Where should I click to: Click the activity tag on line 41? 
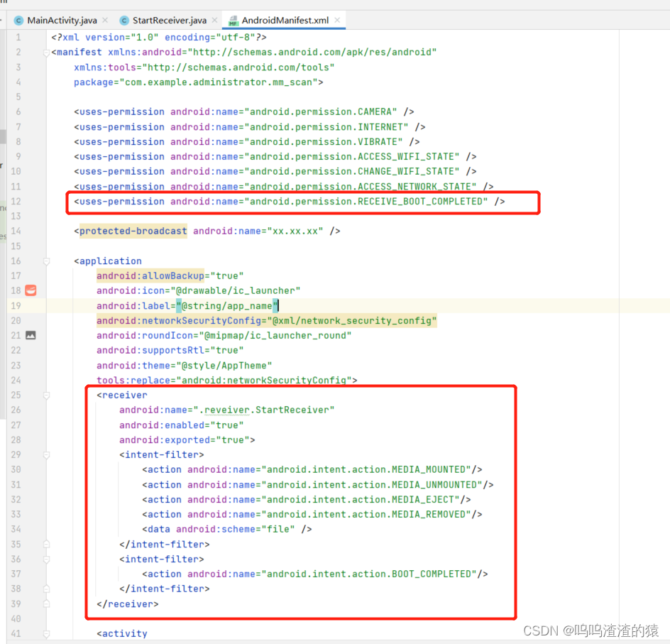(x=122, y=634)
